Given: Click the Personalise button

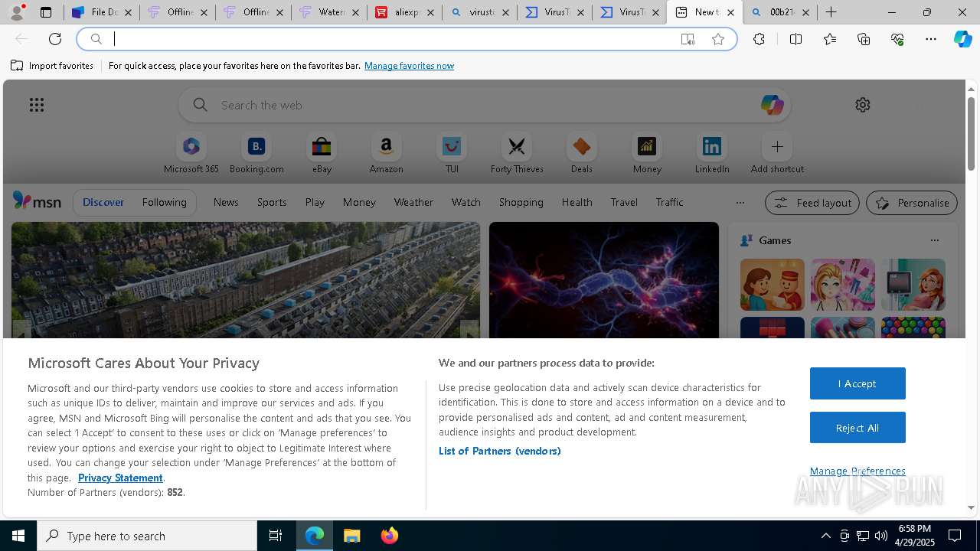Looking at the screenshot, I should (x=911, y=203).
